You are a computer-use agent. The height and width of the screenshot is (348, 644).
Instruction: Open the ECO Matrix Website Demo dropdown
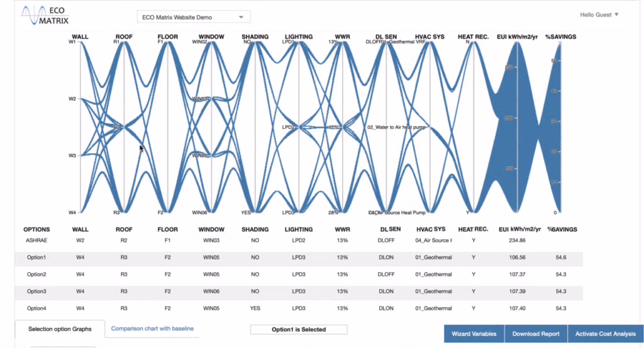194,17
